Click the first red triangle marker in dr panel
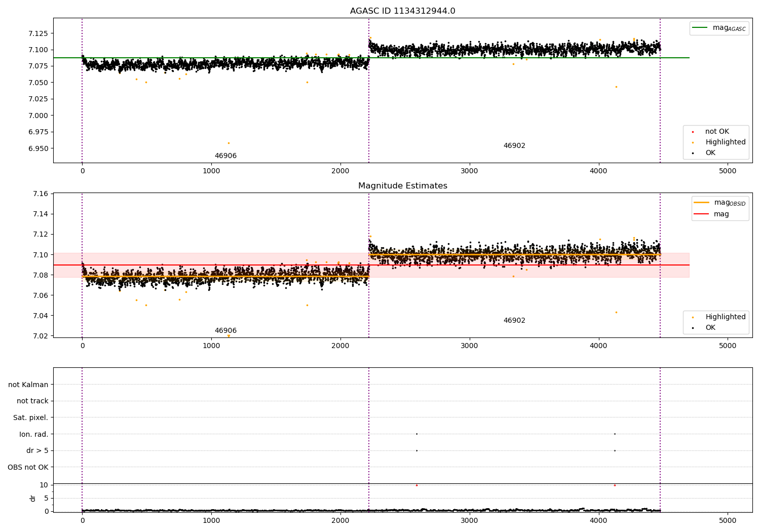760x532 pixels. click(416, 485)
